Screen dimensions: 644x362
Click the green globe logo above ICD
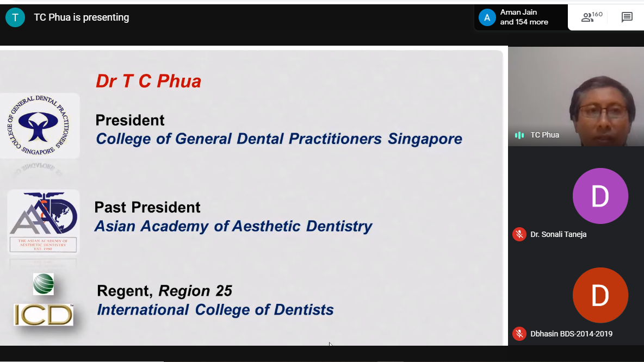coord(44,284)
